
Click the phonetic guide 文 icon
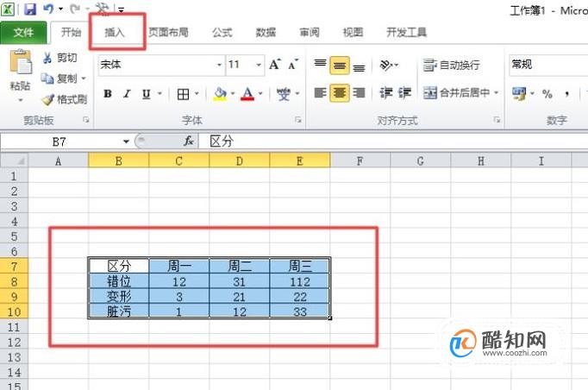click(284, 94)
